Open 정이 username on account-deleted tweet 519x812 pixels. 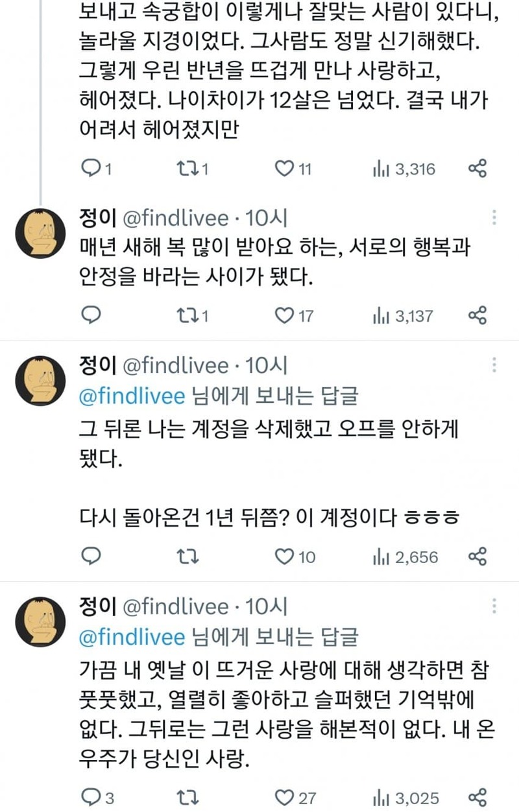click(x=96, y=366)
